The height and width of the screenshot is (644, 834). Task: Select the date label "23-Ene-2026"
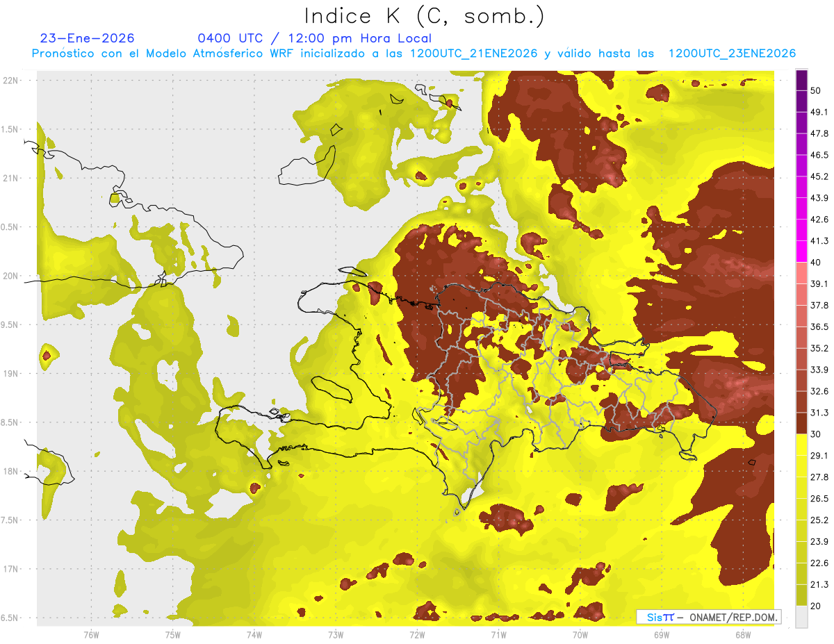(x=88, y=38)
